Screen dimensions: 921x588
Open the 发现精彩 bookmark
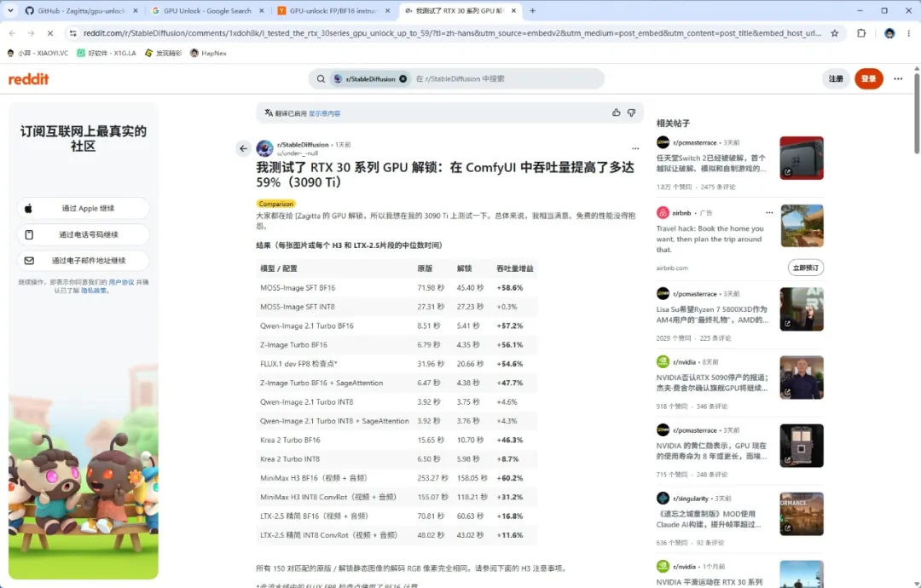pyautogui.click(x=163, y=53)
